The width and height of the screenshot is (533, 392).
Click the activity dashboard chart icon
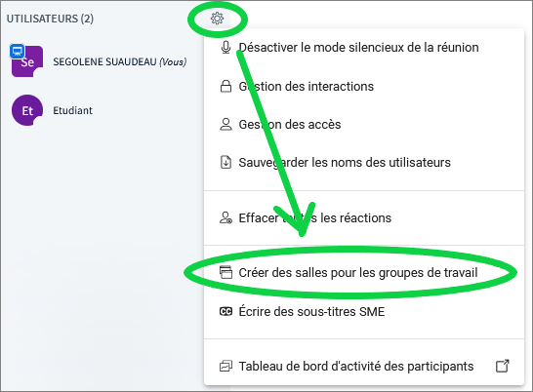(225, 367)
